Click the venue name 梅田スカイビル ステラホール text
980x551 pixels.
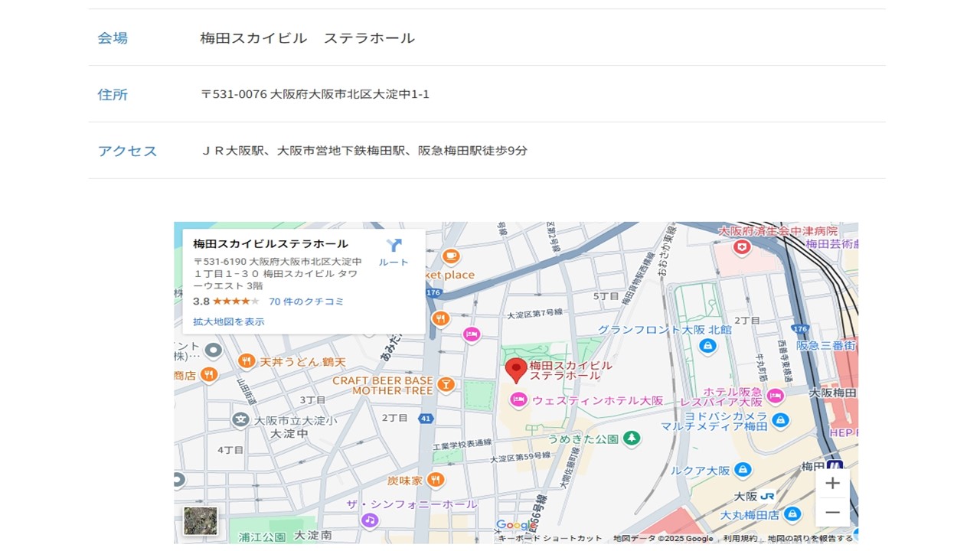click(x=307, y=38)
